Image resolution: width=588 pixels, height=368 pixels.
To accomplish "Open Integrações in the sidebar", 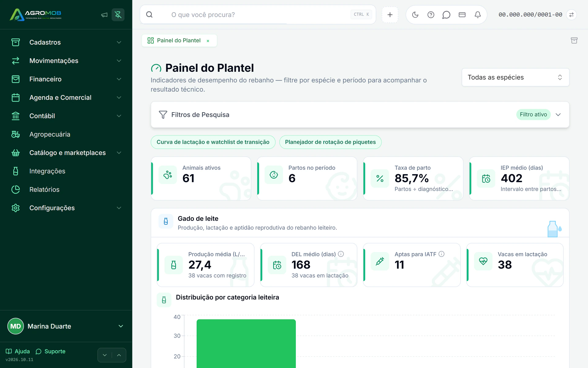I will click(x=66, y=171).
